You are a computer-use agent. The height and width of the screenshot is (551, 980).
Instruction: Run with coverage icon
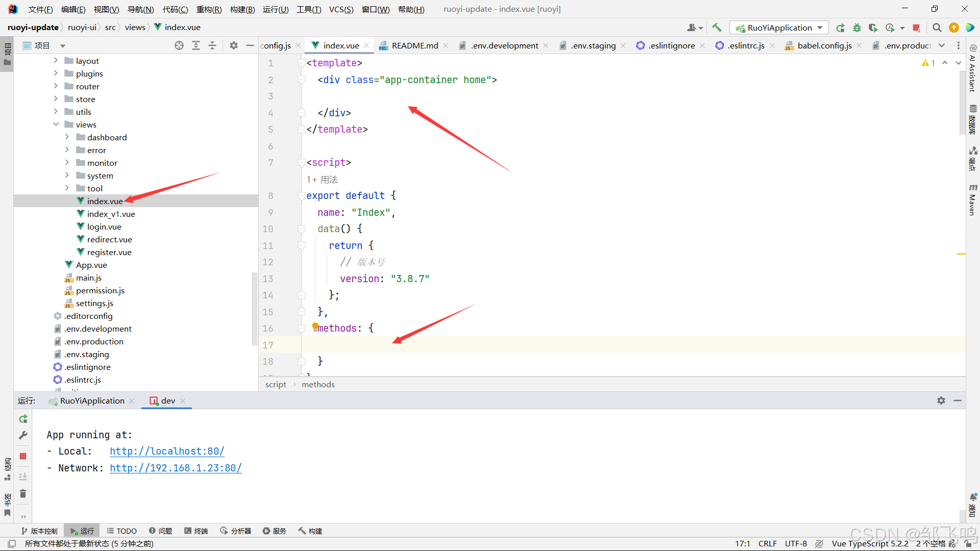tap(873, 28)
